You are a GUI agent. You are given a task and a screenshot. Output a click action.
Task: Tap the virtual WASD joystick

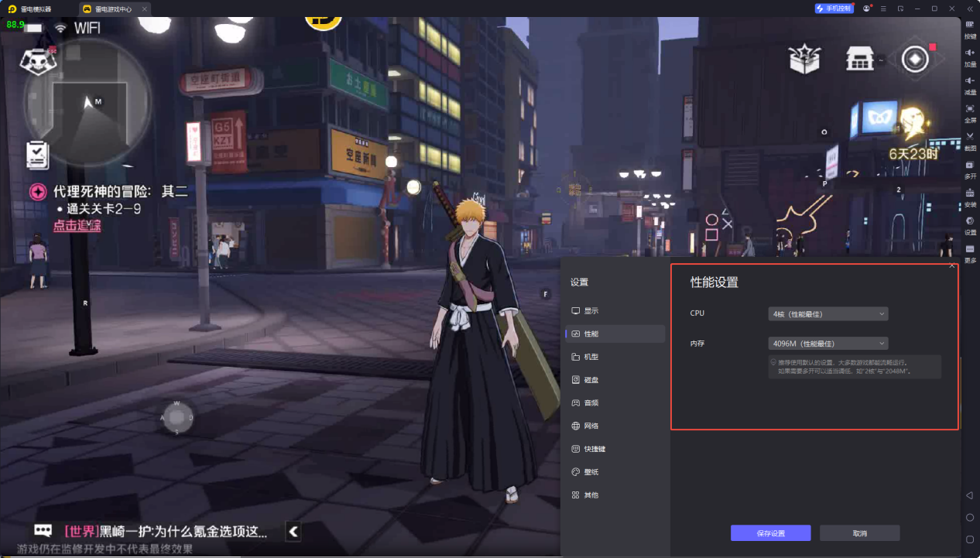click(176, 418)
